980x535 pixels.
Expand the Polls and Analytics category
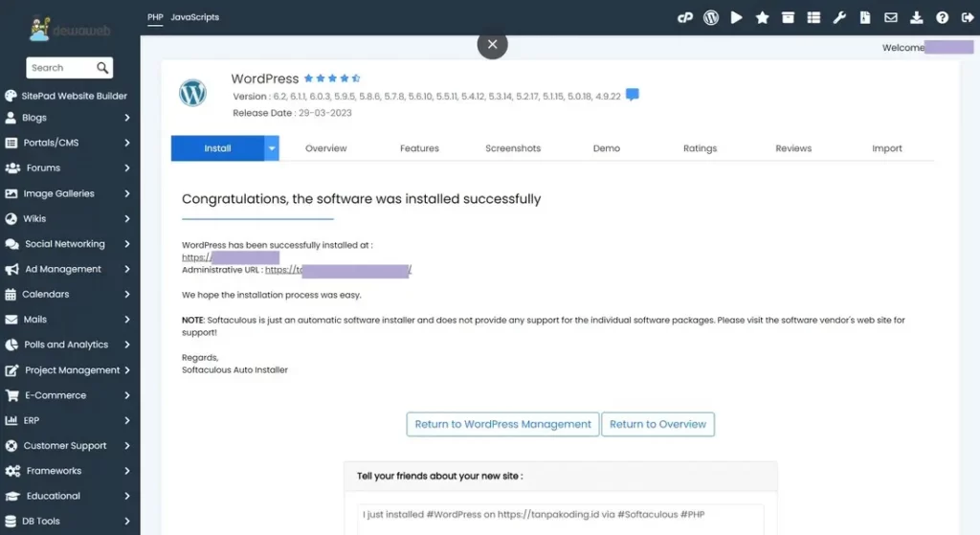click(x=68, y=345)
